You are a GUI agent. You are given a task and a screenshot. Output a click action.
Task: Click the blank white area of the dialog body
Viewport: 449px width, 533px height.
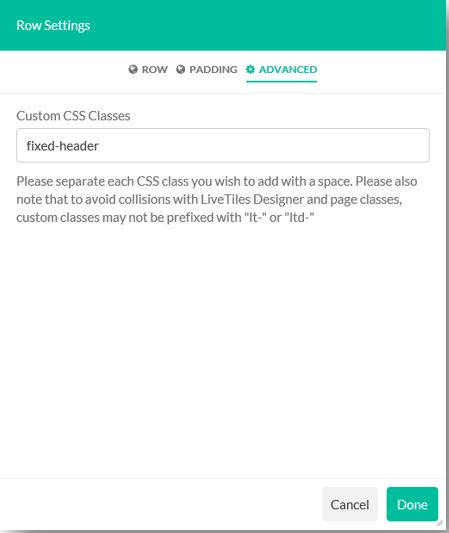point(223,350)
